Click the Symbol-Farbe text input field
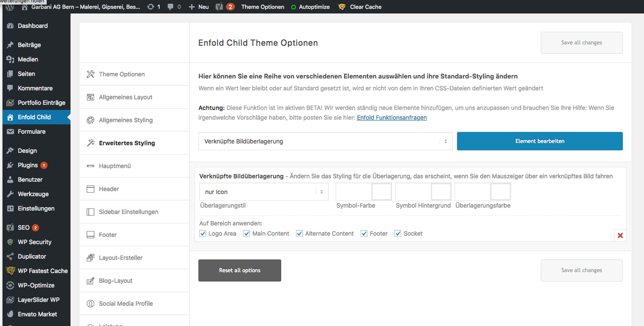 point(354,192)
